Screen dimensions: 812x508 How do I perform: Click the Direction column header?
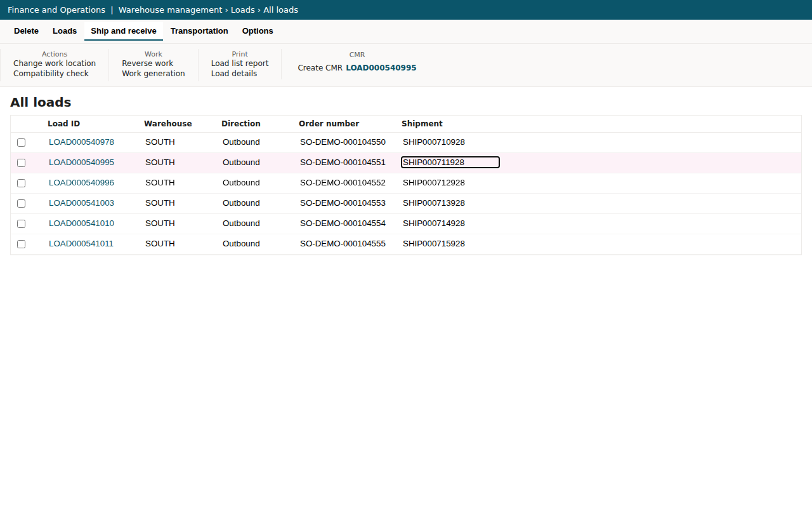point(241,124)
